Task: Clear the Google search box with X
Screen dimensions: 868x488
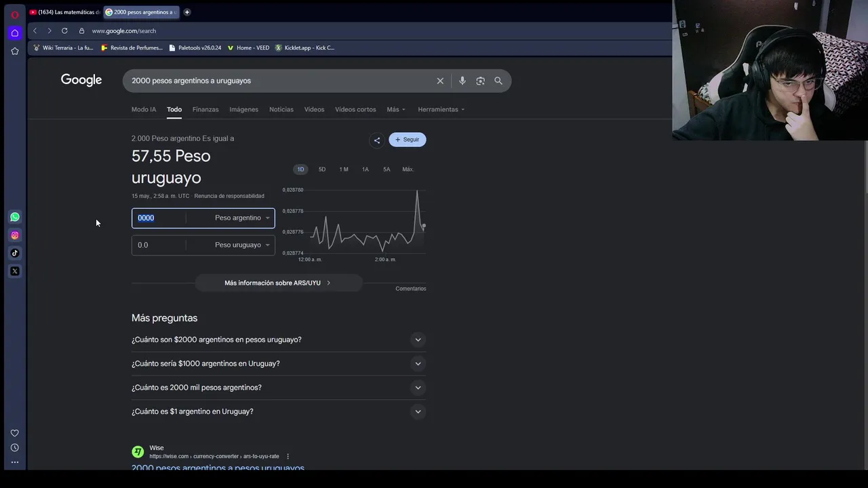Action: (x=440, y=81)
